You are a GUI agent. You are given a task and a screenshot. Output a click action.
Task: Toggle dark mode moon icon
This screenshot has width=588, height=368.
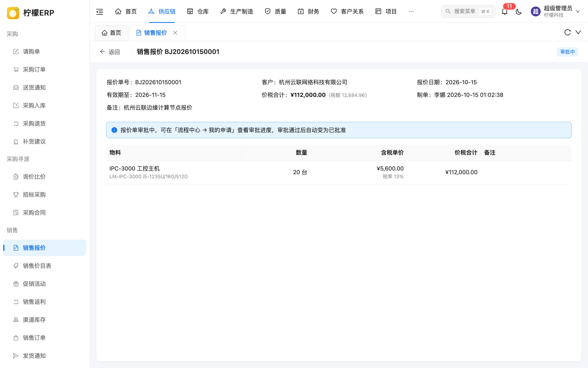[519, 11]
